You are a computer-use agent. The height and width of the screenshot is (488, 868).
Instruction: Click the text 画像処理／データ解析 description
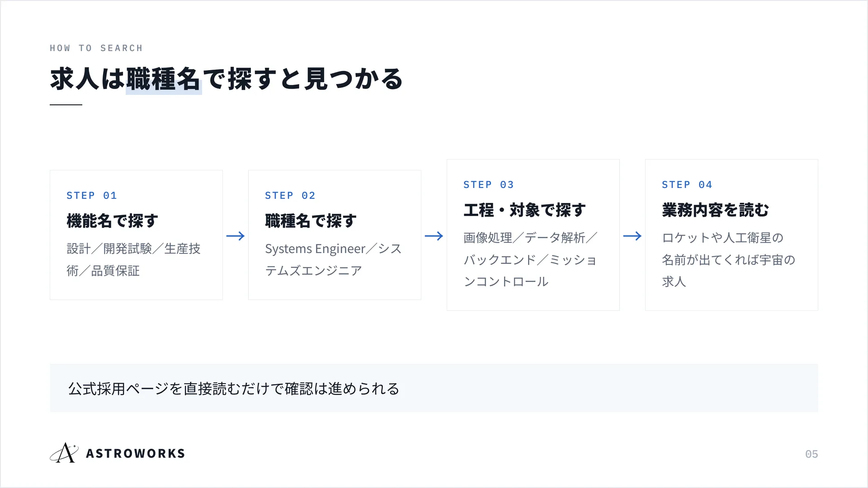531,260
